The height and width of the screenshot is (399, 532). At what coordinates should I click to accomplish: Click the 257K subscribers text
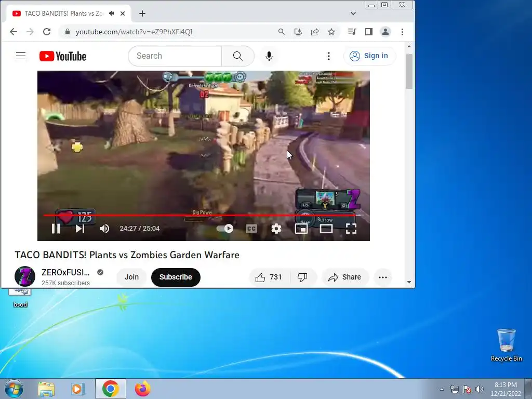click(x=65, y=283)
